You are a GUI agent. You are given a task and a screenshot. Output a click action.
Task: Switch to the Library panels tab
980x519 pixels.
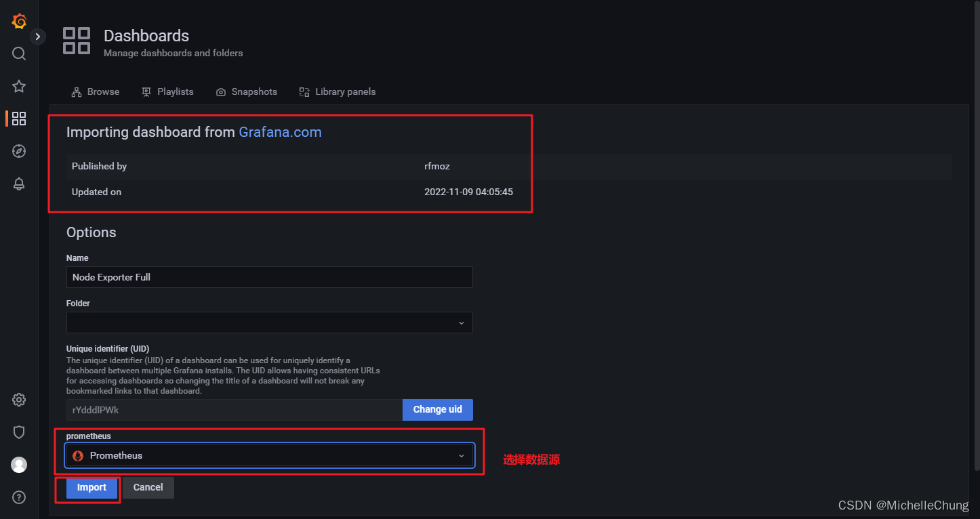click(x=338, y=91)
